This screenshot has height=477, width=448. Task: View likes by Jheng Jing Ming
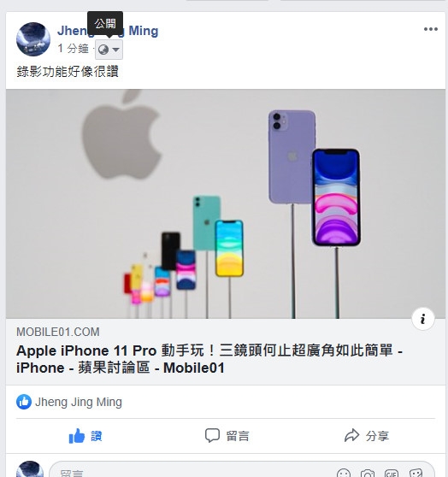[79, 402]
